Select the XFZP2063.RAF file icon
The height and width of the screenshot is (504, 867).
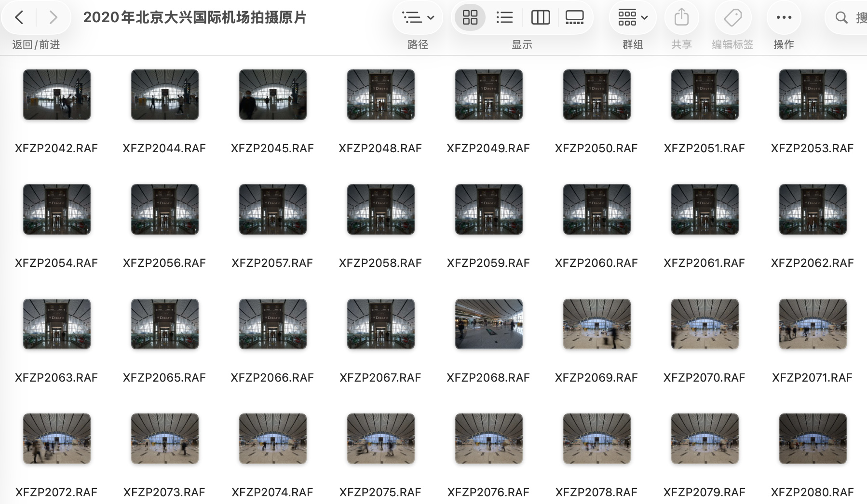57,324
